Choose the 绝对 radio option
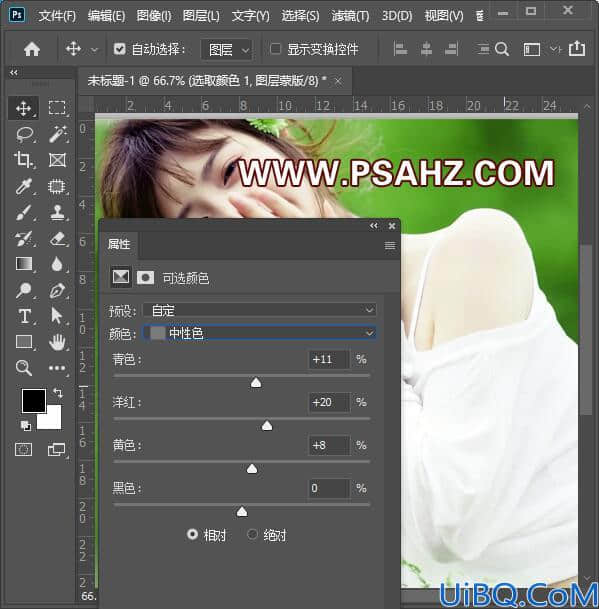The width and height of the screenshot is (599, 609). (252, 534)
